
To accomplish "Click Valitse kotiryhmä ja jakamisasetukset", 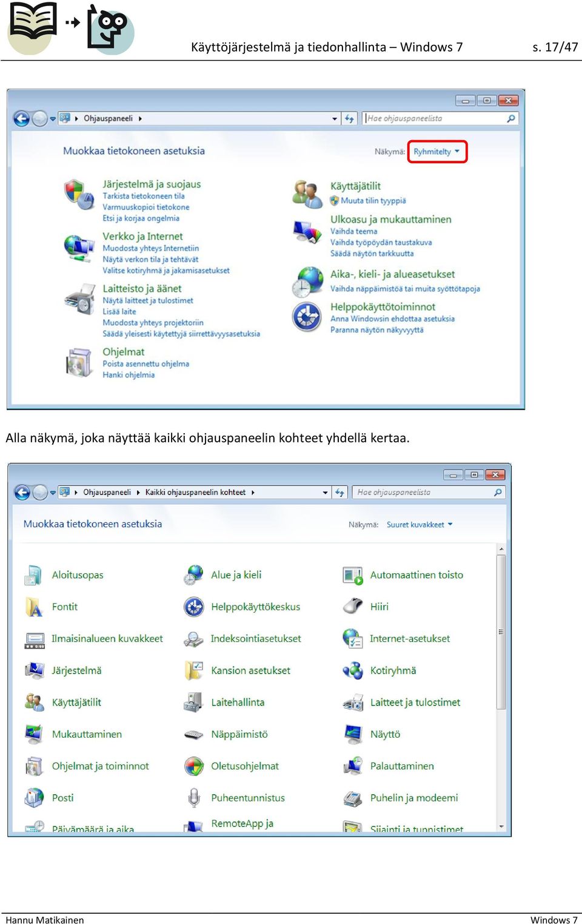I will pos(166,271).
